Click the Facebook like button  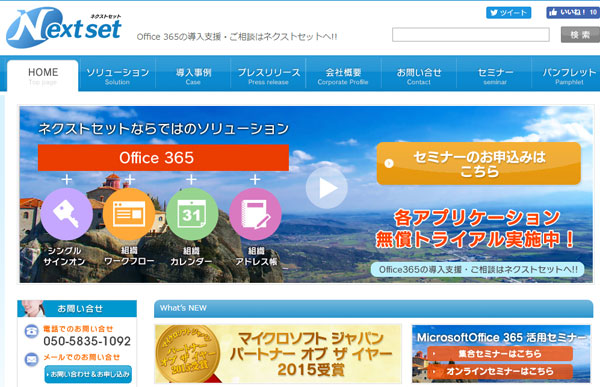pyautogui.click(x=573, y=13)
